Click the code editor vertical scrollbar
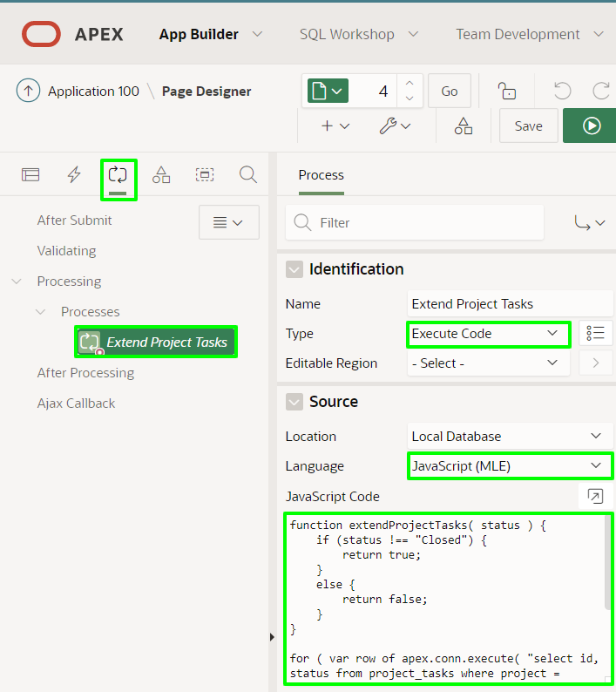 (608, 563)
